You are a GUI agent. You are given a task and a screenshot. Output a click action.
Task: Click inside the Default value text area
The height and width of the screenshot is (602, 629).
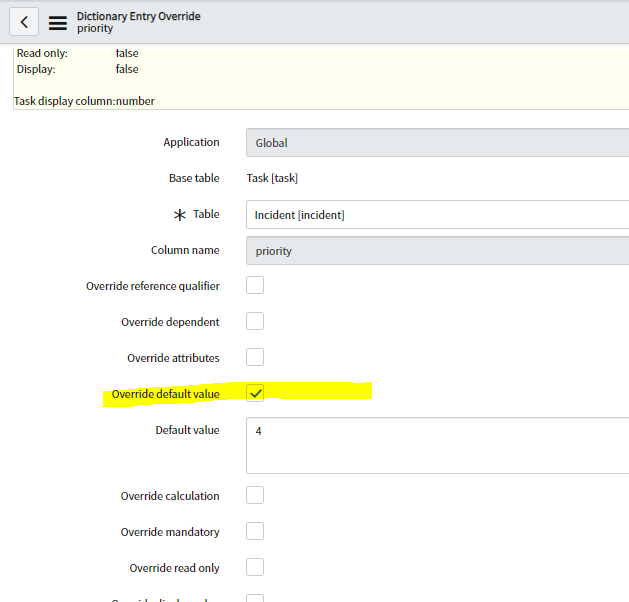tap(437, 446)
